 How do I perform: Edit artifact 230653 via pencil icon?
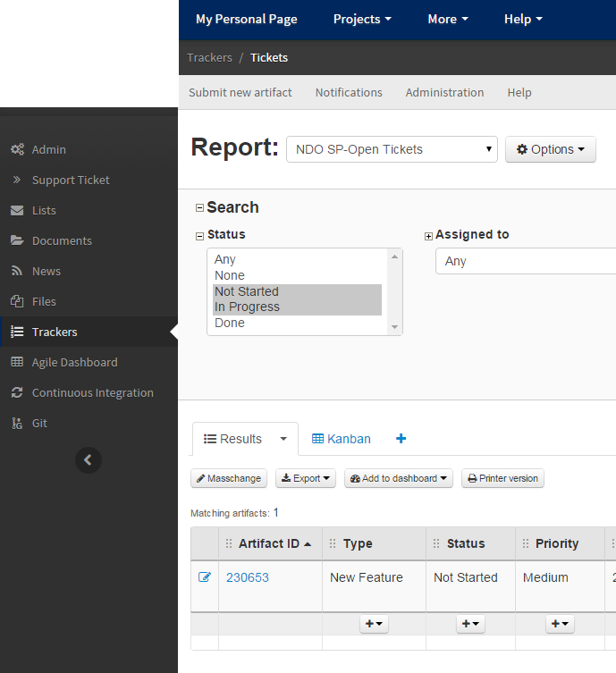click(x=205, y=576)
